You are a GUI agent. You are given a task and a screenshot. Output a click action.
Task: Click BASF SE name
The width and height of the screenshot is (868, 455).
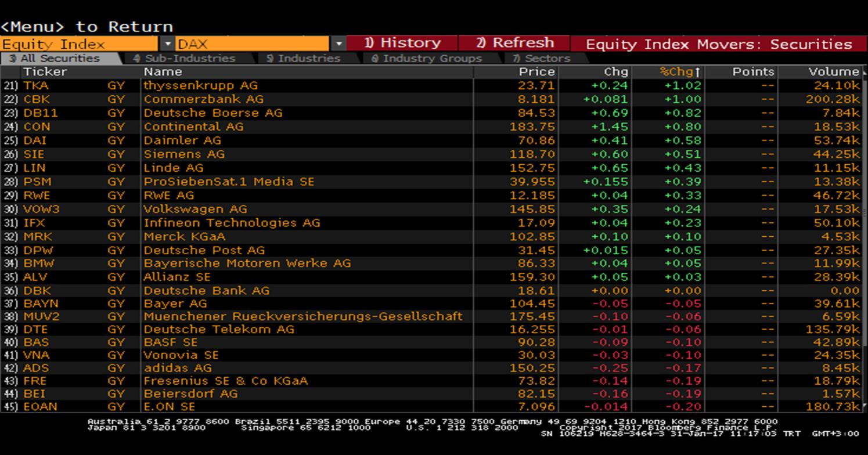[x=171, y=342]
